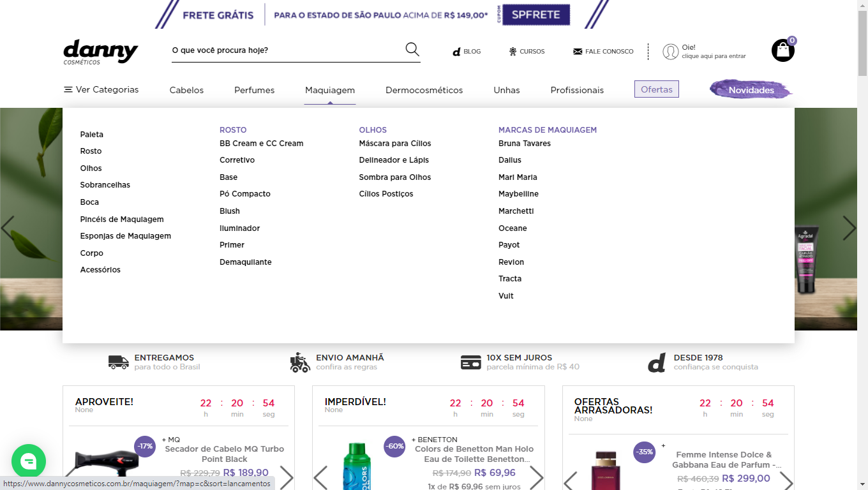Open the Dermocosméticos menu
The image size is (868, 490).
[424, 90]
